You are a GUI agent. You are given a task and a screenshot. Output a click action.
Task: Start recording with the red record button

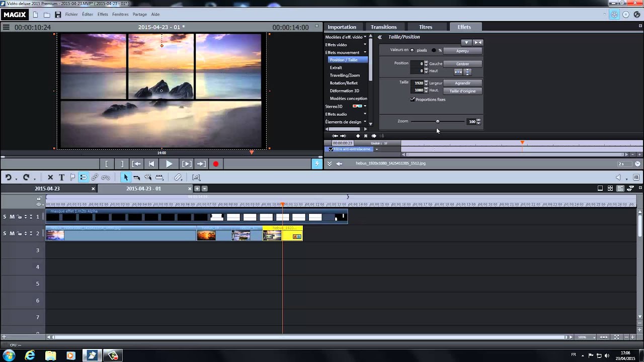click(x=216, y=164)
